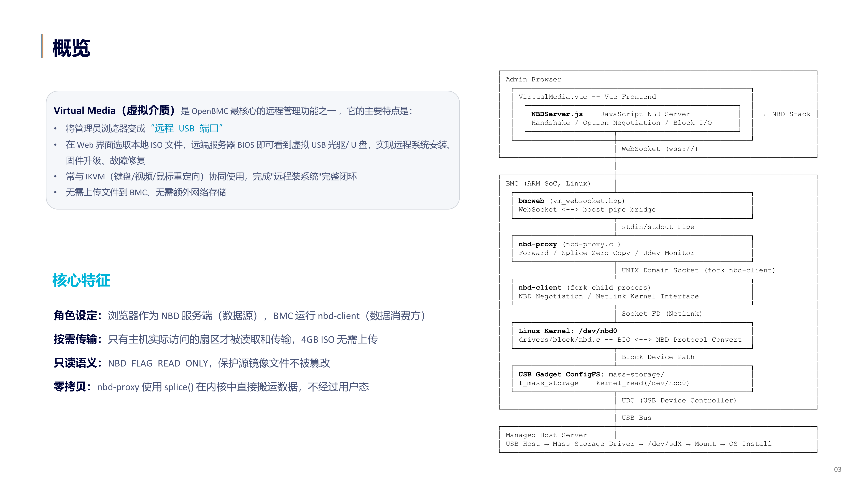868x488 pixels.
Task: Click the Managed Host Server box
Action: pos(658,439)
